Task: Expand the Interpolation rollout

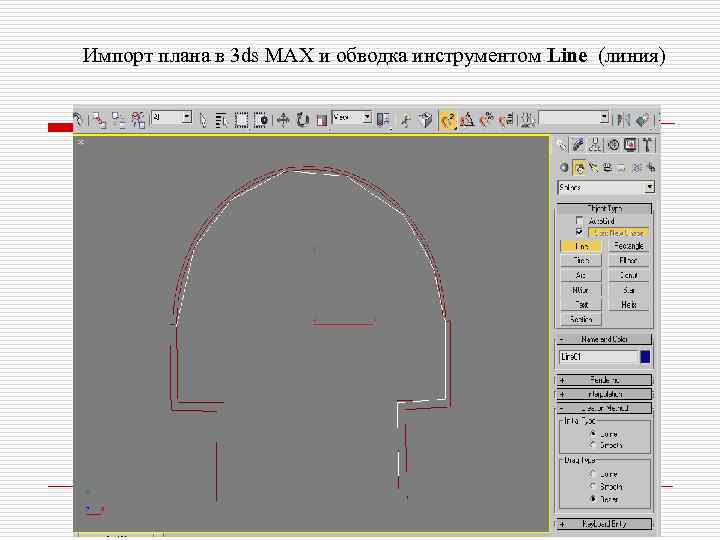Action: [604, 394]
